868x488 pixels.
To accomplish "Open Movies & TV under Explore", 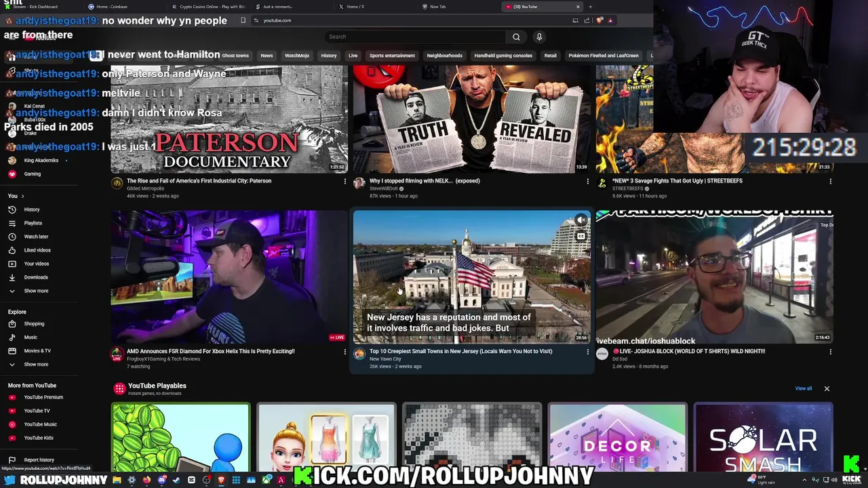I will [37, 350].
